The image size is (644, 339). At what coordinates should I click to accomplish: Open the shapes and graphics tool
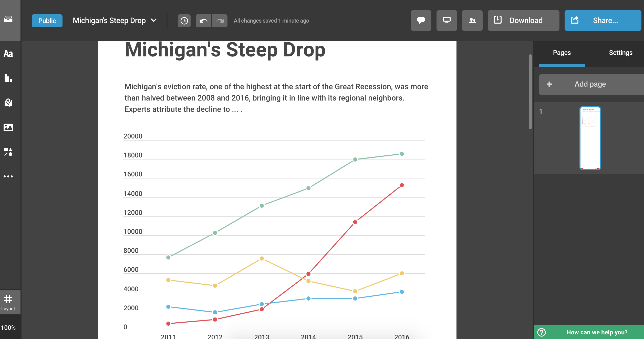pos(8,152)
